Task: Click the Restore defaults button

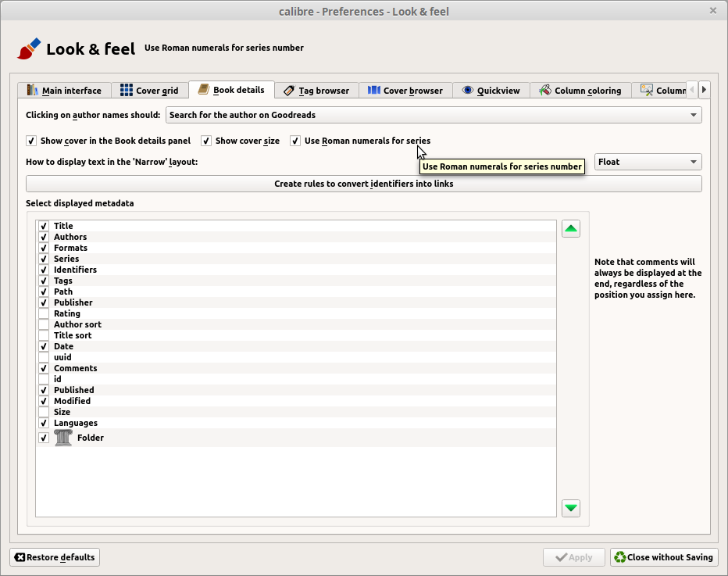Action: click(x=55, y=557)
